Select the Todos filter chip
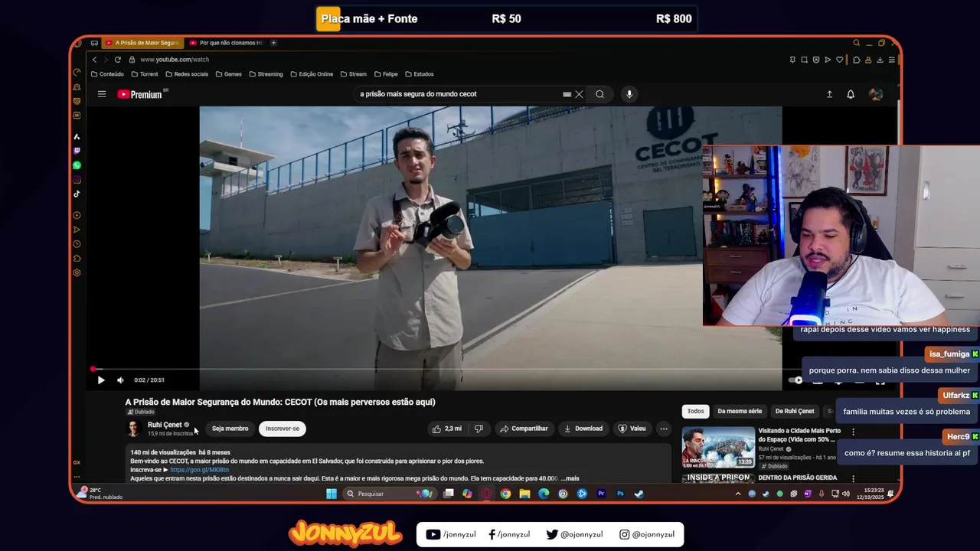The height and width of the screenshot is (551, 980). click(695, 411)
